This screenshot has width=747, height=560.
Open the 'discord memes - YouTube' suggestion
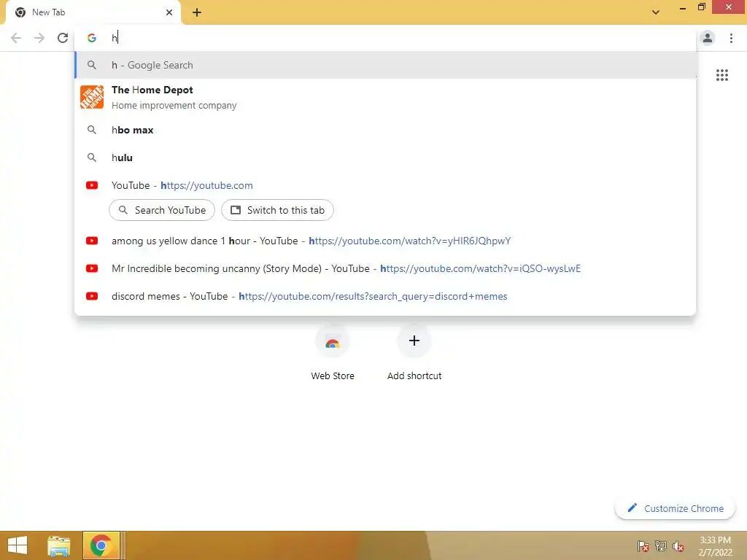pyautogui.click(x=385, y=296)
